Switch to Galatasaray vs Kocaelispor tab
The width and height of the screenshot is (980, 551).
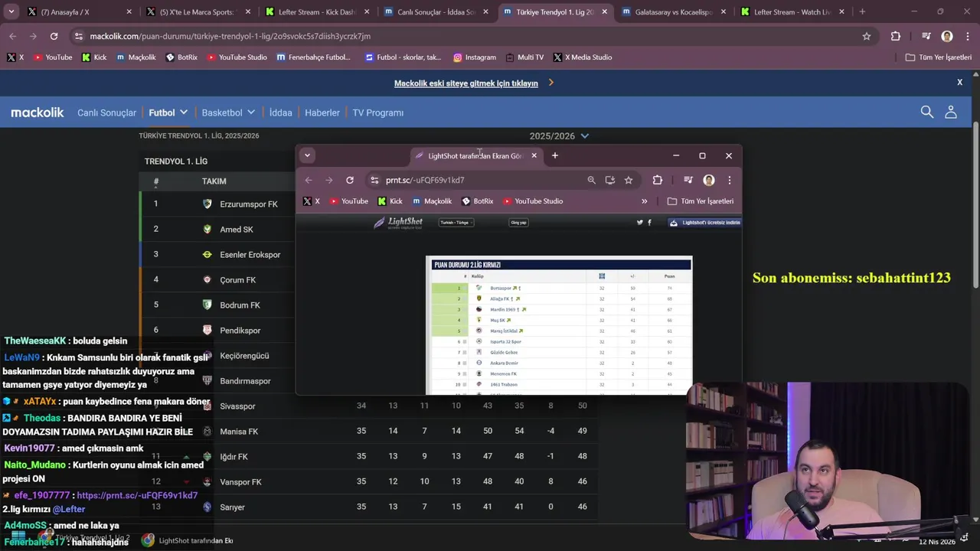pyautogui.click(x=674, y=11)
